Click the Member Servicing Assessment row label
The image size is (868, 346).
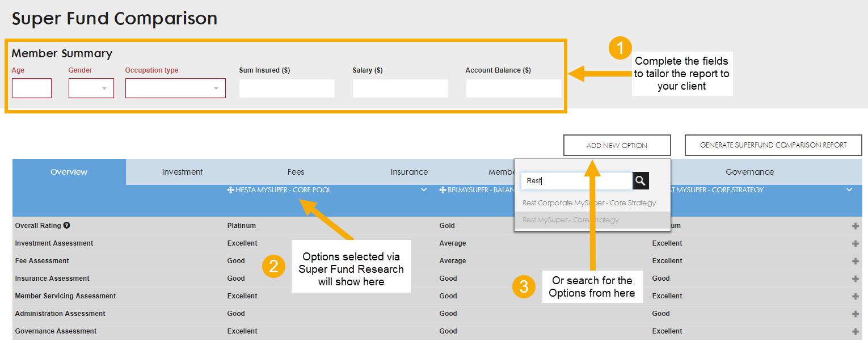pyautogui.click(x=65, y=296)
